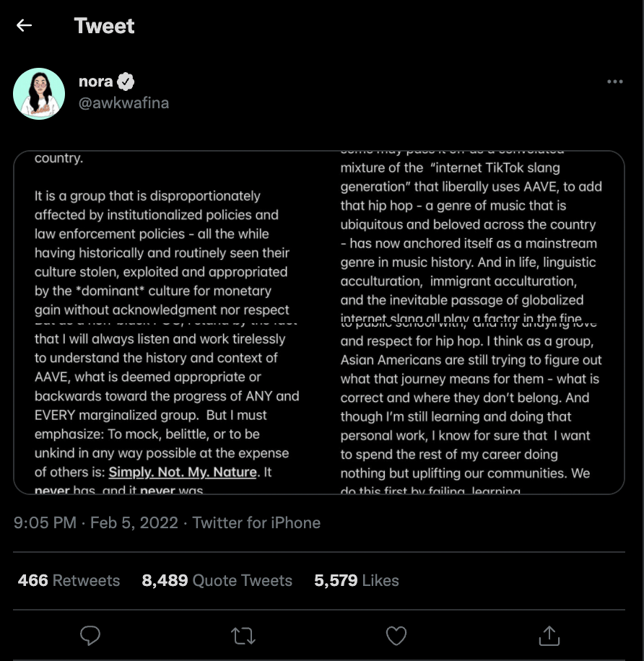Like the tweet with heart icon

click(x=396, y=635)
